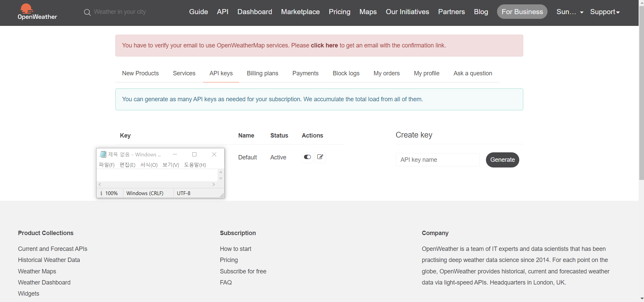Open Historical Weather Data footer link
Viewport: 644px width, 302px height.
49,260
